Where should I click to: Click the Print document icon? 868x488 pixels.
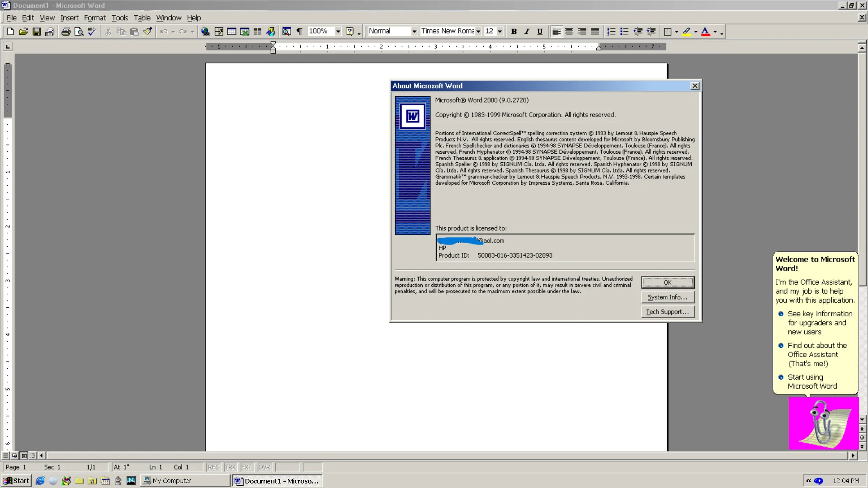pyautogui.click(x=65, y=32)
